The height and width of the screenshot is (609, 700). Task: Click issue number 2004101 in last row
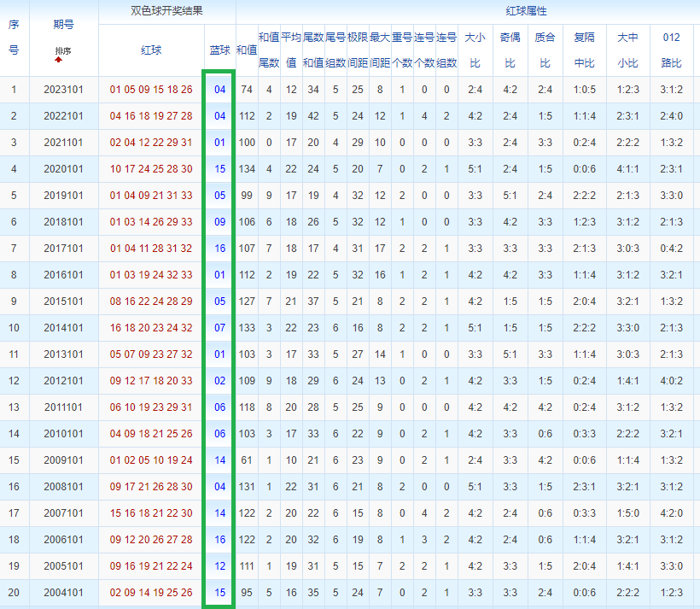[63, 593]
